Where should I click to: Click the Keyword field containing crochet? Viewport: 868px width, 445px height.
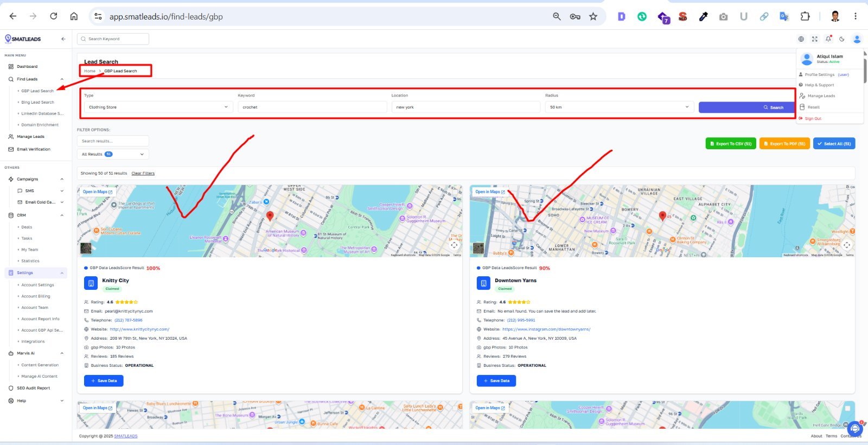pos(312,107)
